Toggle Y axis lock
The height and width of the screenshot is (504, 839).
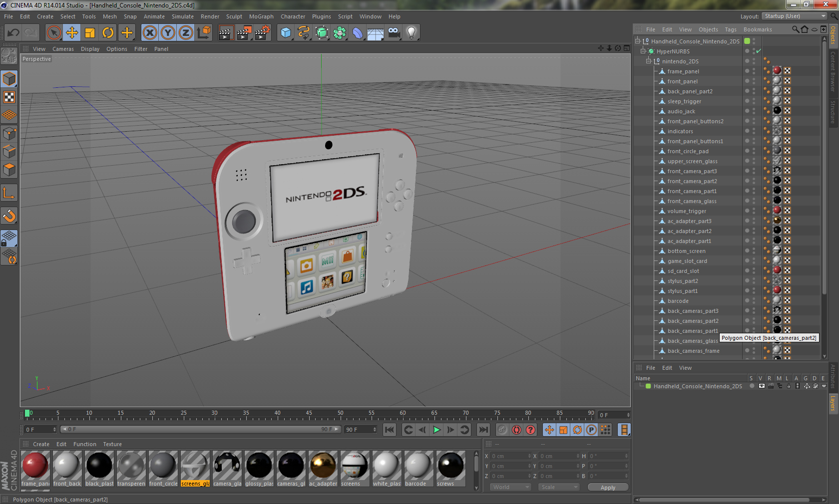[x=168, y=33]
